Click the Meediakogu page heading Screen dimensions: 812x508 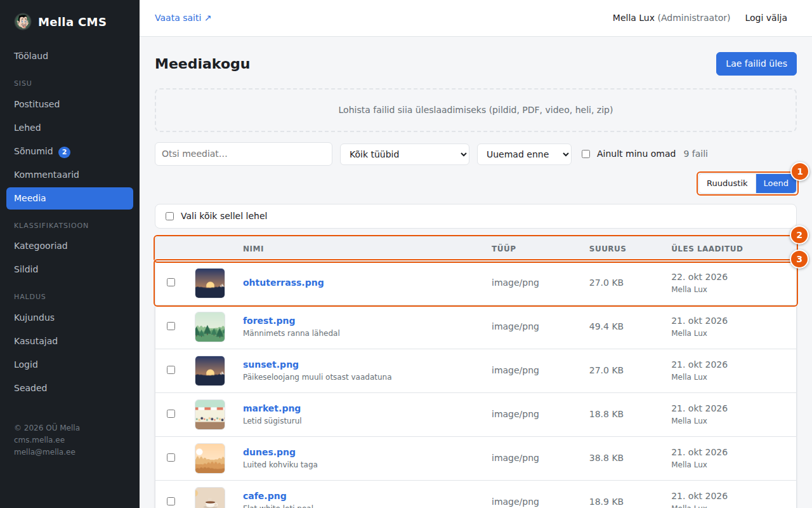pos(202,63)
